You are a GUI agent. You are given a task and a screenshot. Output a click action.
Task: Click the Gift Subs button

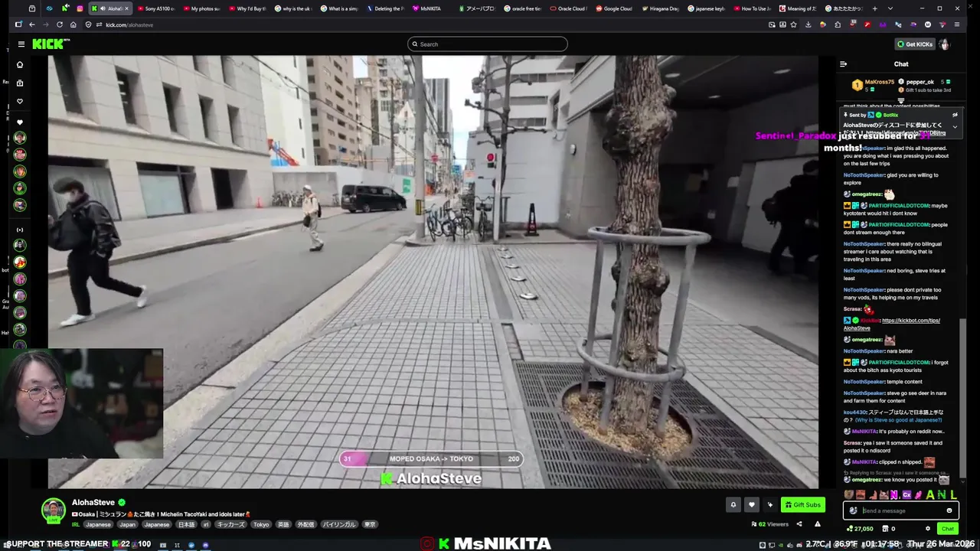point(802,504)
